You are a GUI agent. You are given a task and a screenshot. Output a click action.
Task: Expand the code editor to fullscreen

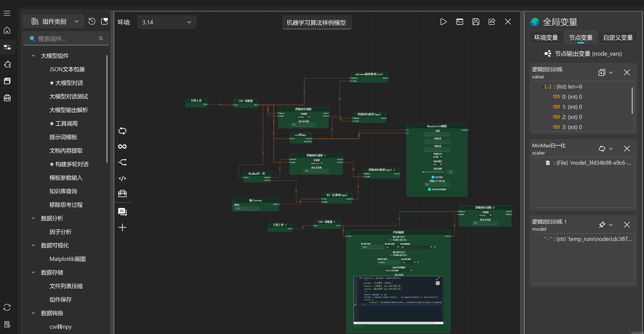tap(438, 278)
